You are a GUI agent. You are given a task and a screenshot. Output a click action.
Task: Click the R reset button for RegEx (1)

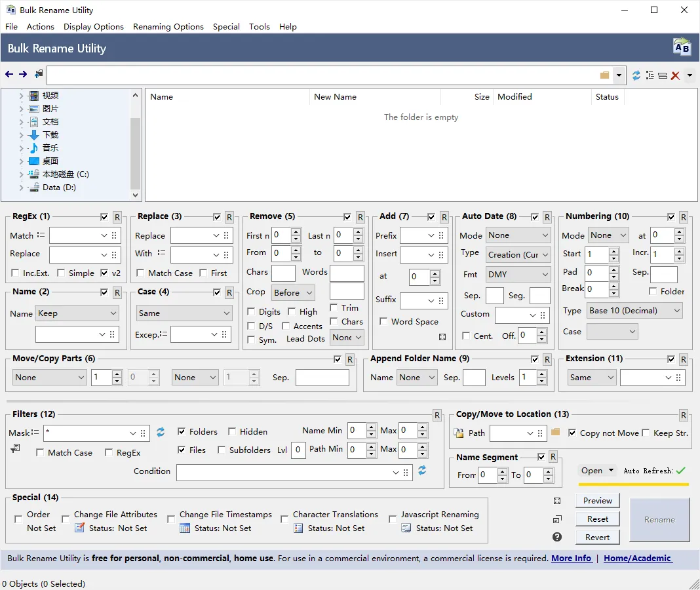117,218
